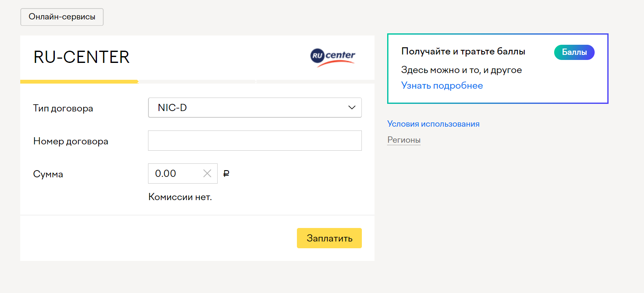Focus the Номер договора input field

[x=255, y=141]
